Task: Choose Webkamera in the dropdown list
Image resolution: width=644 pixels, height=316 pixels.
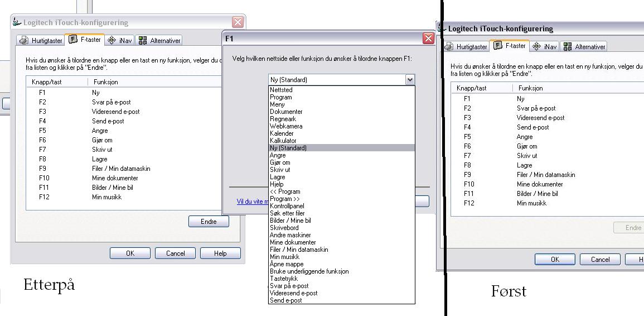Action: click(x=341, y=126)
